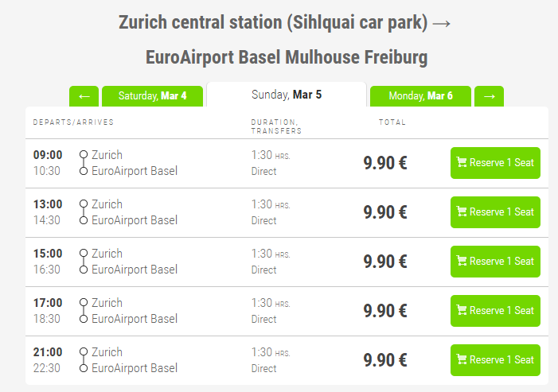Click cart icon on 17:00 departure row
The height and width of the screenshot is (392, 558).
click(462, 311)
